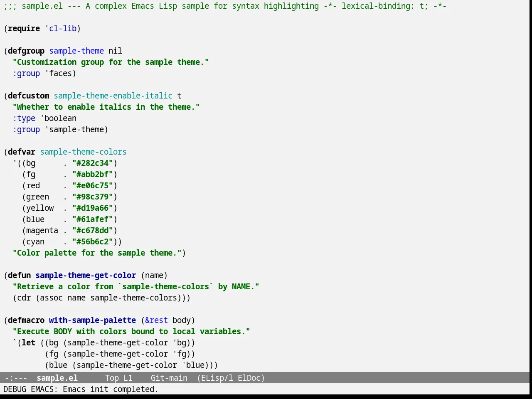Click the sample-theme-colors variable after defvar
The width and height of the screenshot is (532, 399).
point(84,152)
